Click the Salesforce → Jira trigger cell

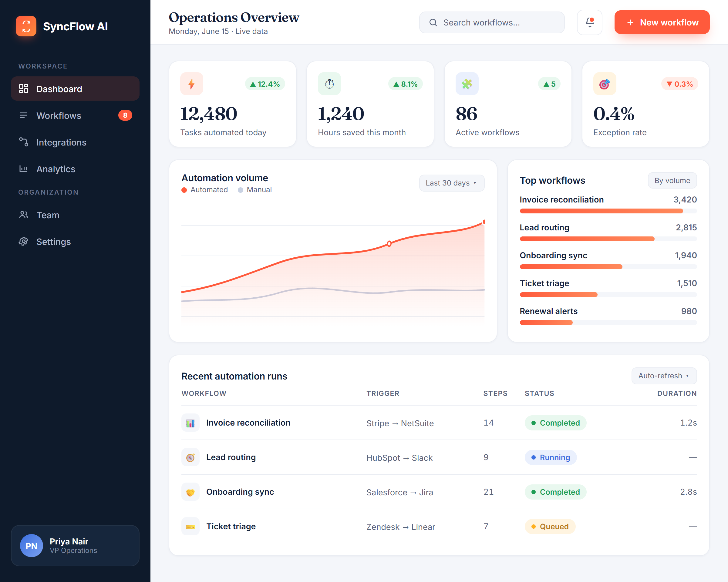tap(399, 492)
